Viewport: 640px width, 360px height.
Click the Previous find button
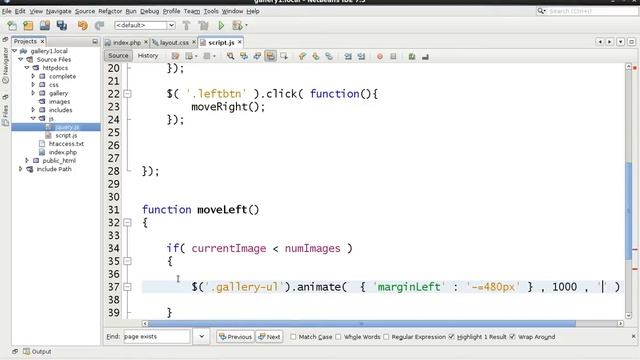pyautogui.click(x=236, y=337)
